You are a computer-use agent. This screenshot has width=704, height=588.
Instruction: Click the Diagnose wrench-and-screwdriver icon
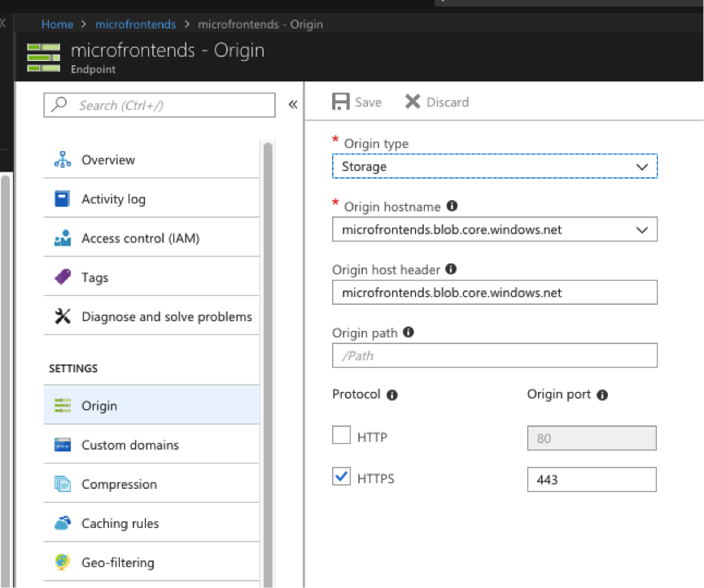(63, 316)
